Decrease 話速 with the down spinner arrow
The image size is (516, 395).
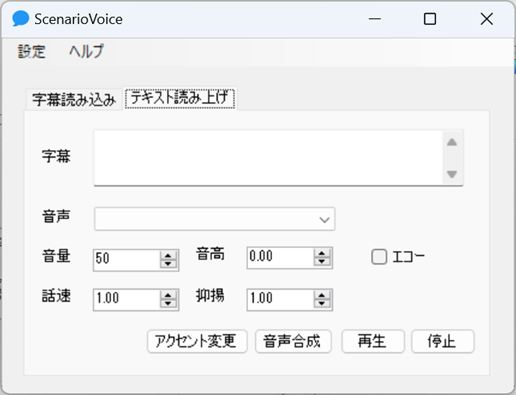click(x=168, y=304)
